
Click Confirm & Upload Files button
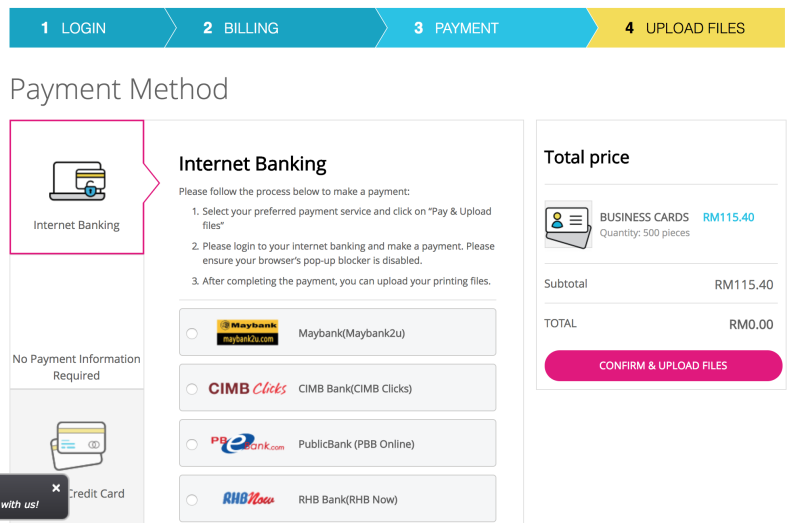coord(663,365)
